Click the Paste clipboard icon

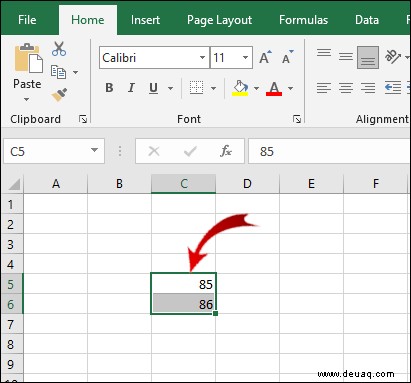28,59
